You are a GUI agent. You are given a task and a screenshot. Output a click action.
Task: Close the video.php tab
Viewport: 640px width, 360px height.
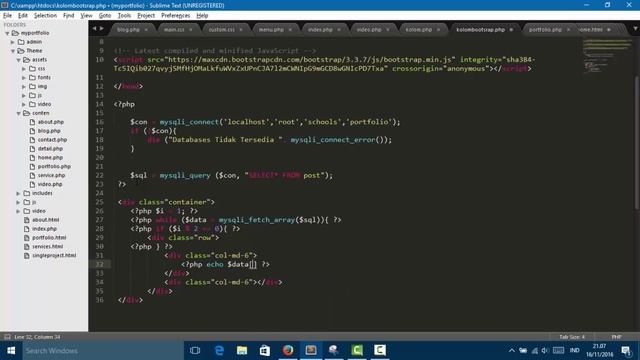click(388, 30)
